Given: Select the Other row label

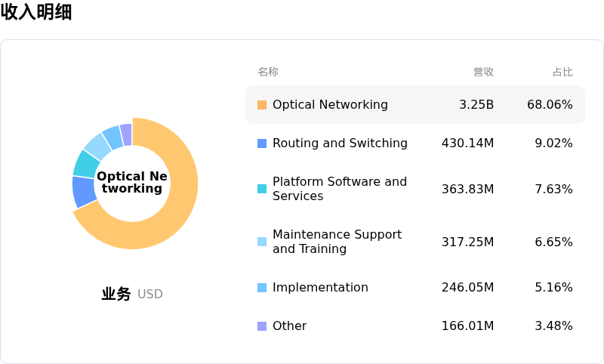Looking at the screenshot, I should (x=289, y=326).
